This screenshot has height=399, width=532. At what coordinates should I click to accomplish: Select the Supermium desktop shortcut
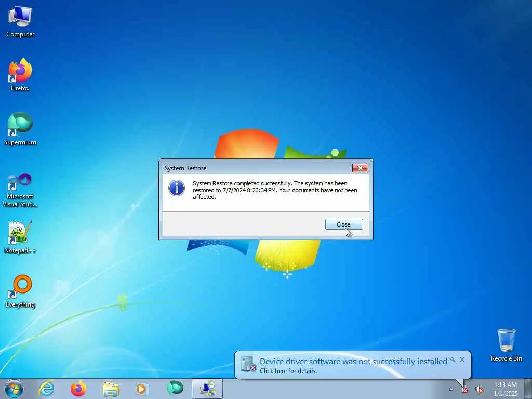click(20, 129)
